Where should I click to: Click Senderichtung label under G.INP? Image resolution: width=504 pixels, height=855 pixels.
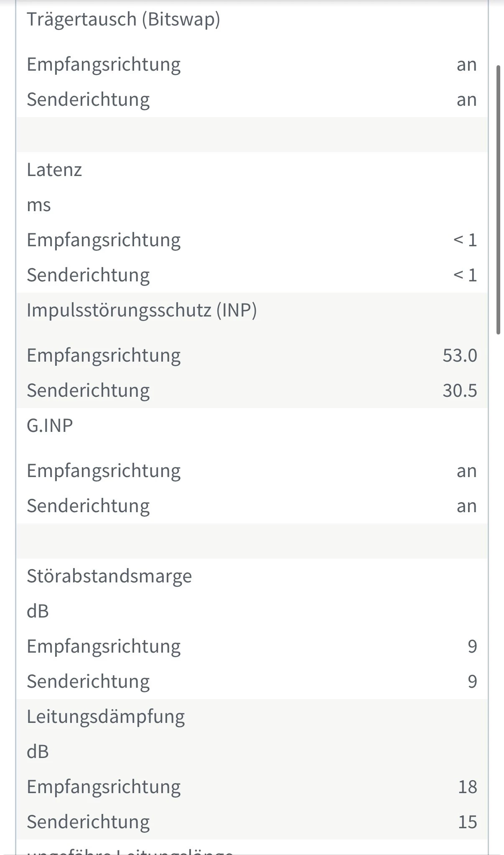[x=88, y=506]
